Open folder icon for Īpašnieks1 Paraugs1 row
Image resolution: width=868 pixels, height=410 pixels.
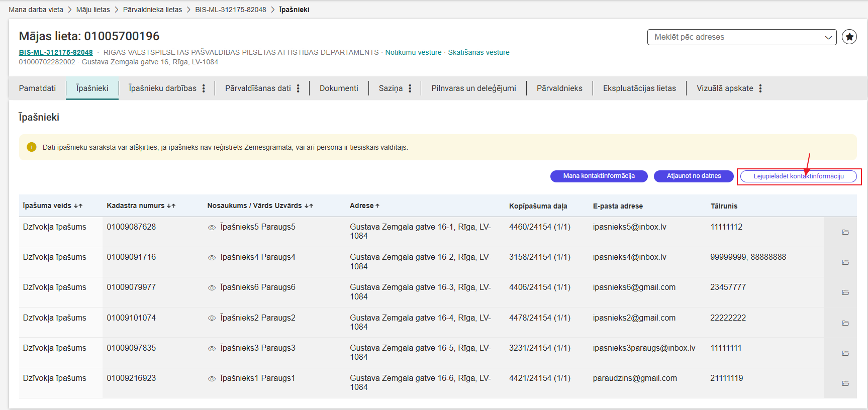tap(845, 383)
